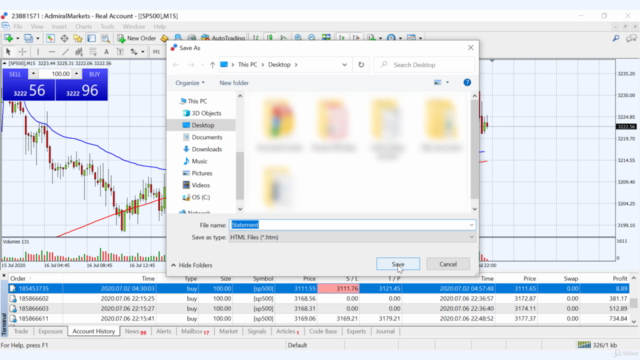Open the Insert menu
This screenshot has width=640, height=360.
coord(59,27)
